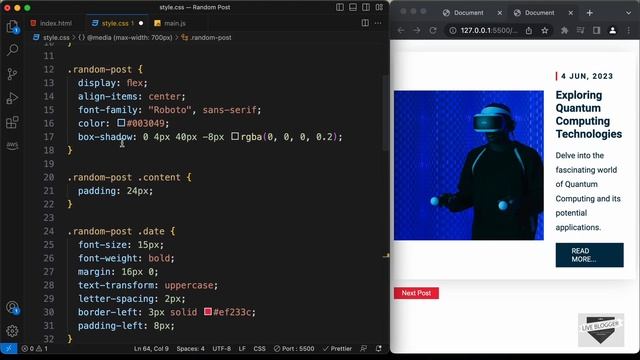Viewport: 640px width, 360px height.
Task: Open color picker for #003049 swatch
Action: [x=121, y=122]
